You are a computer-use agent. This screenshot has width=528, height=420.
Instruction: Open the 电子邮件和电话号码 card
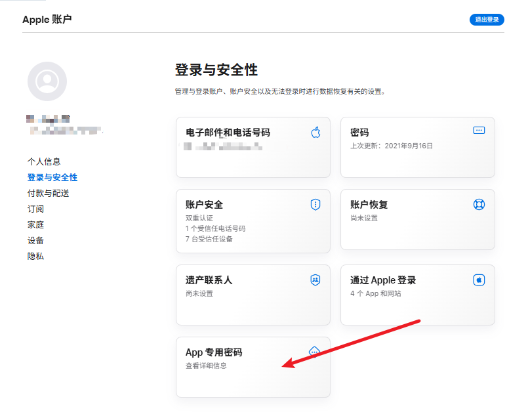[253, 147]
